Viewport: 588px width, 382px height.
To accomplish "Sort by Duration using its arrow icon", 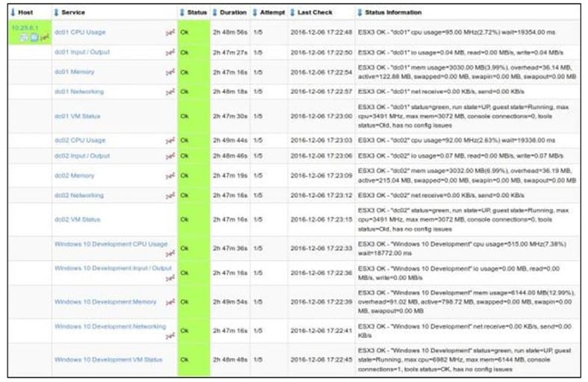I will pos(215,13).
